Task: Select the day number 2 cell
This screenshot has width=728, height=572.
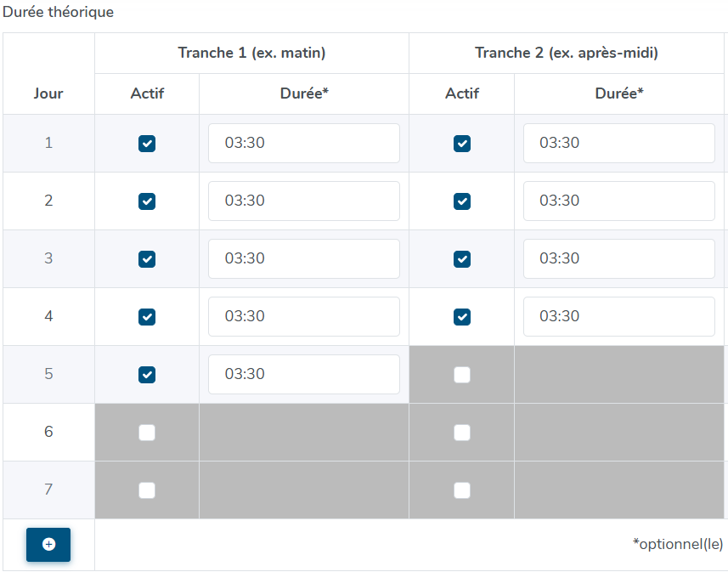Action: (x=48, y=201)
